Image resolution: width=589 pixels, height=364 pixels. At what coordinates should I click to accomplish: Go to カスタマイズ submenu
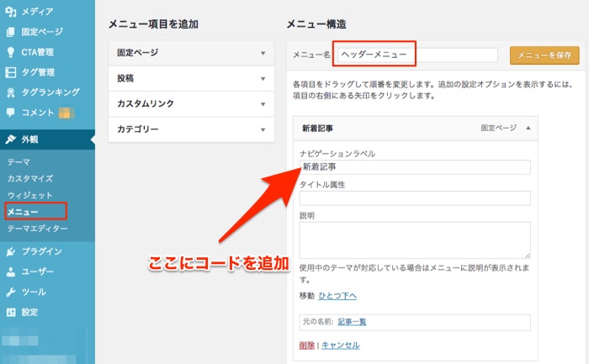click(30, 178)
